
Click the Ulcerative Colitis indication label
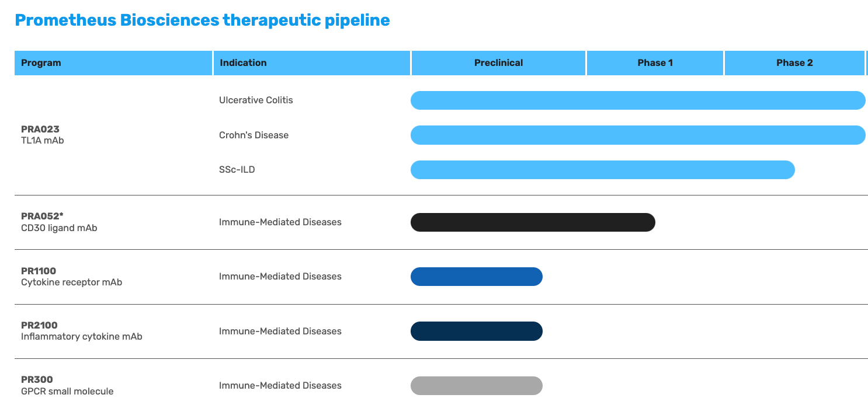pos(256,100)
